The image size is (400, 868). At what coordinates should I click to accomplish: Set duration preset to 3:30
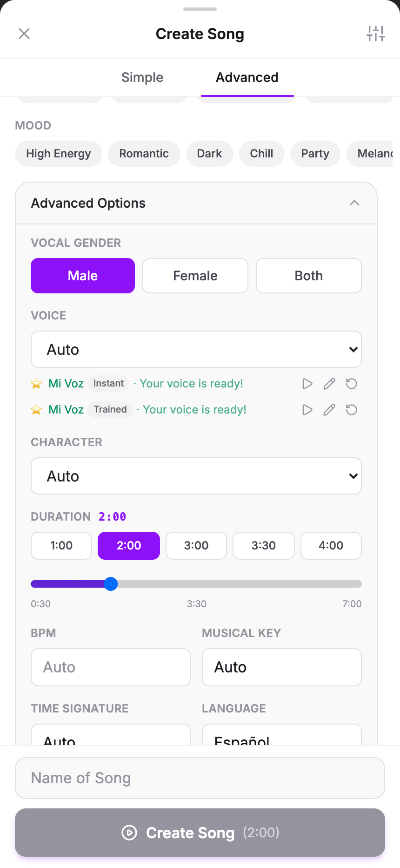point(264,546)
